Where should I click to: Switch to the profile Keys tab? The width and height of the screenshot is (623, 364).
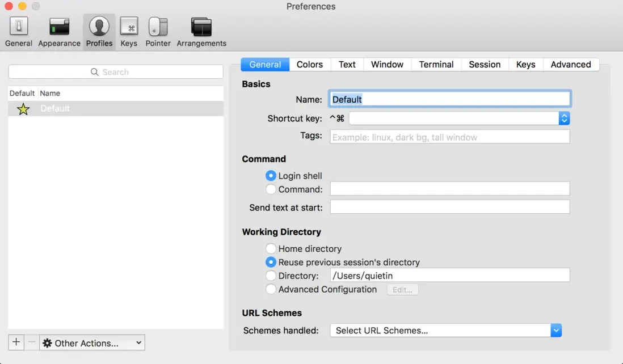pyautogui.click(x=525, y=64)
